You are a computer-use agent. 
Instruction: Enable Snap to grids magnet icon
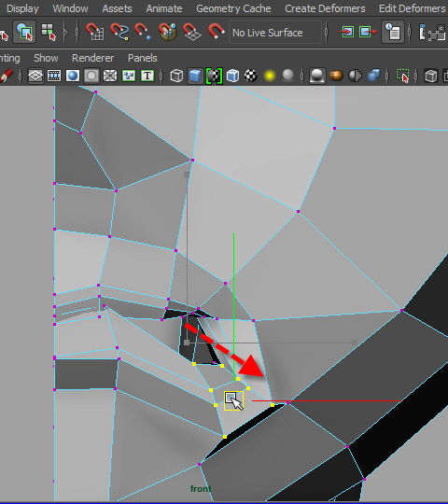[94, 32]
